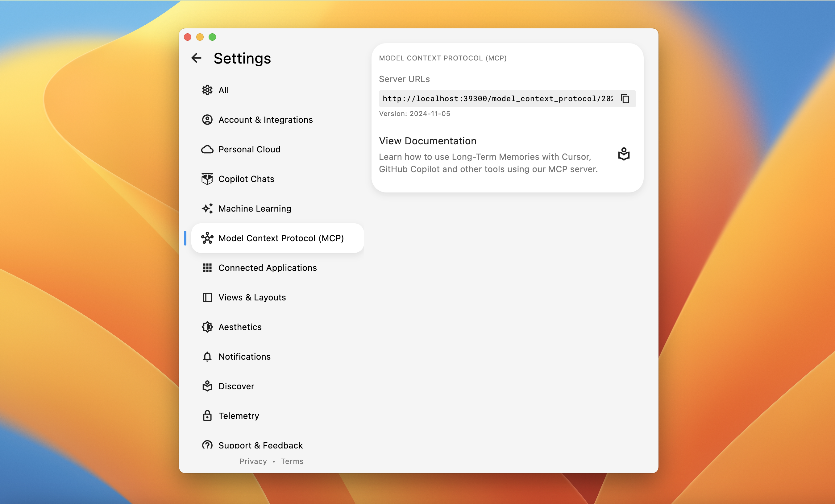Screen dimensions: 835x504
Task: Open Telemetry settings
Action: pos(277,415)
